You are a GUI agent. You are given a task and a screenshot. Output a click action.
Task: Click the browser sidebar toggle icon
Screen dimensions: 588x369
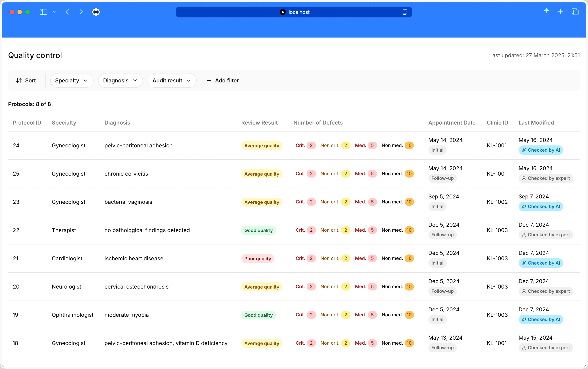pos(43,12)
